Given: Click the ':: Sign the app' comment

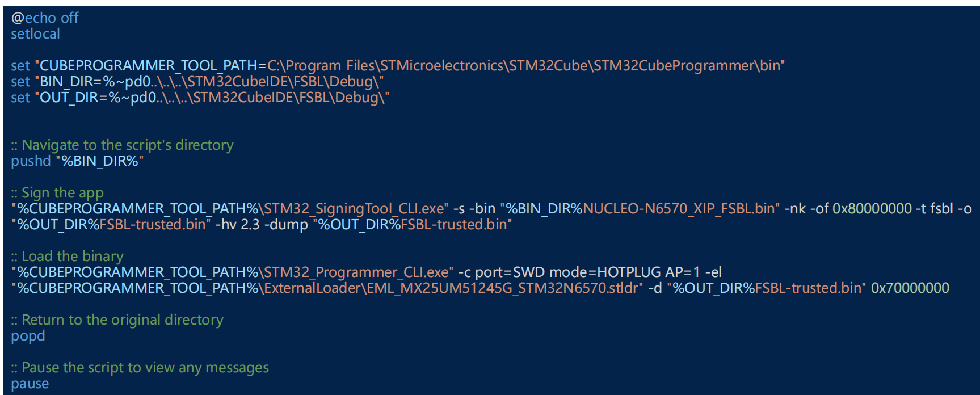Looking at the screenshot, I should click(x=57, y=193).
